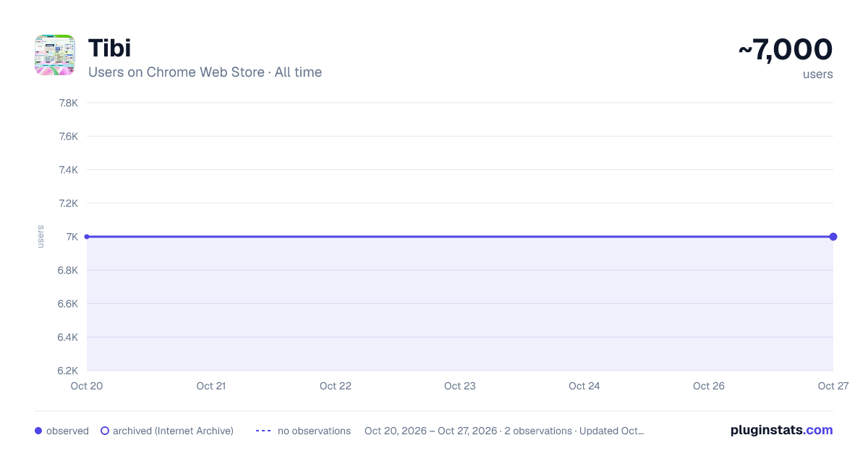Click the 7.2K y-axis label
Viewport: 868px width, 456px height.
68,203
